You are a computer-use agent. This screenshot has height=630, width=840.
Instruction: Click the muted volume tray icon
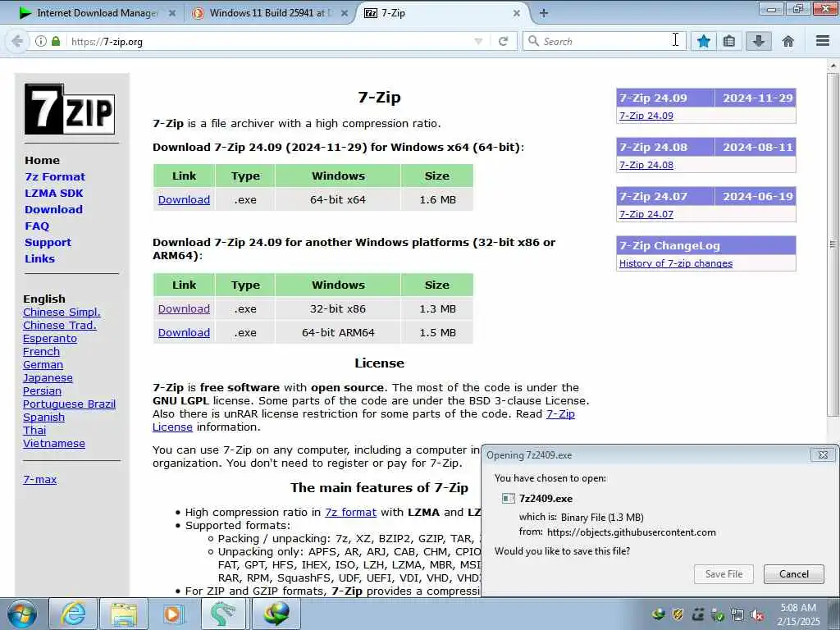pos(757,615)
